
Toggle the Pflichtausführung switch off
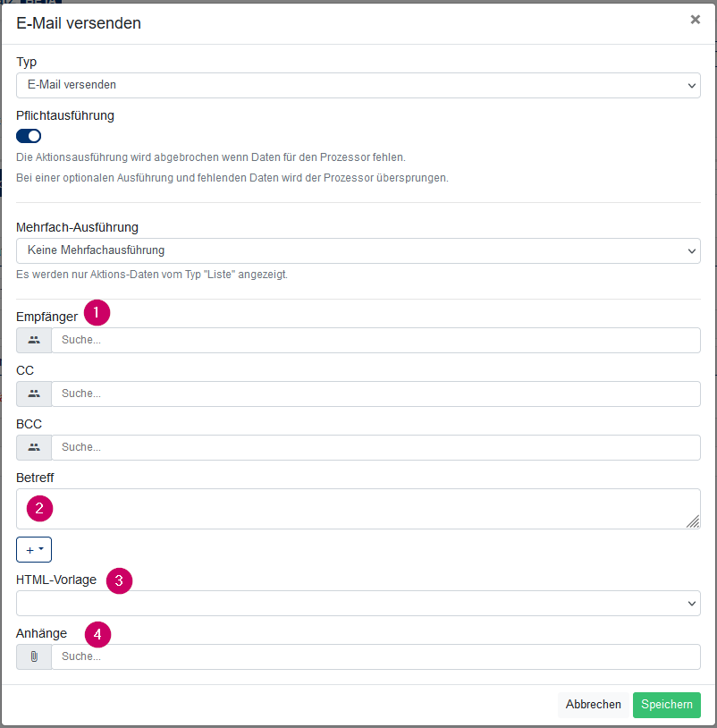coord(29,136)
